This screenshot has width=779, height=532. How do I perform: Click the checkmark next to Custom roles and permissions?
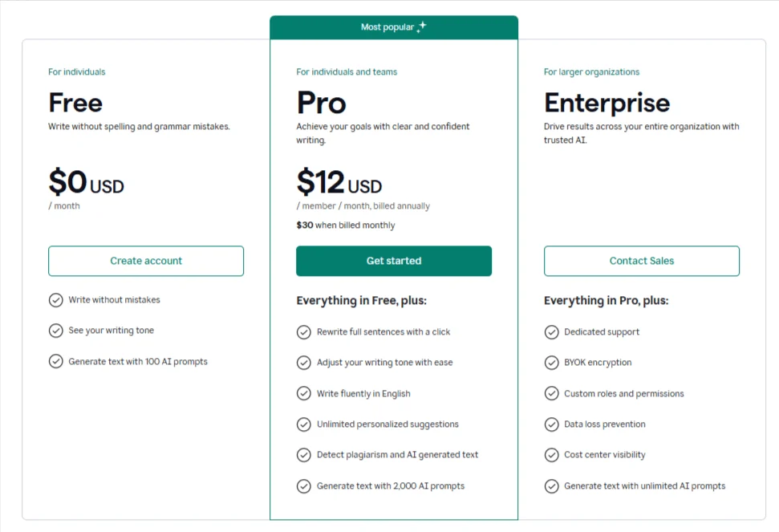click(x=552, y=393)
